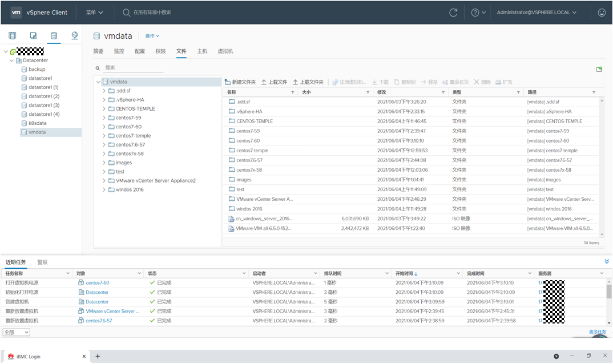Click the refresh icon in top bar
Screen dimensions: 613x364
453,13
